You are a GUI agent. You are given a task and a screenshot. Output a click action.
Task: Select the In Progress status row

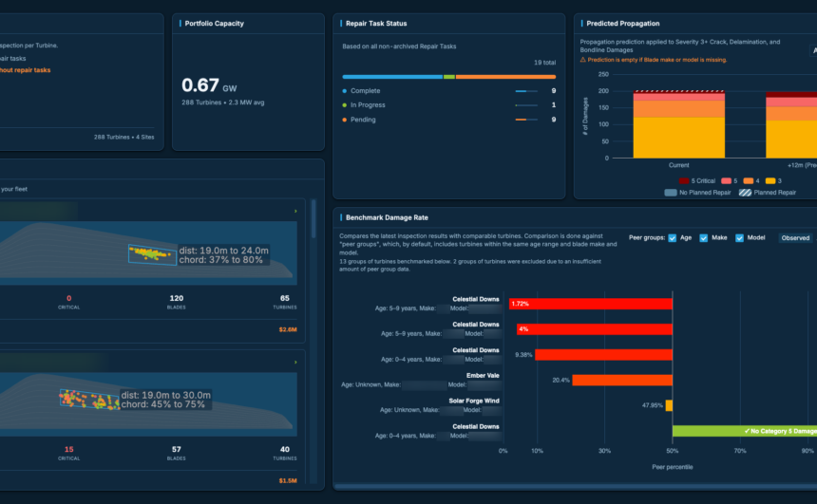click(x=448, y=105)
